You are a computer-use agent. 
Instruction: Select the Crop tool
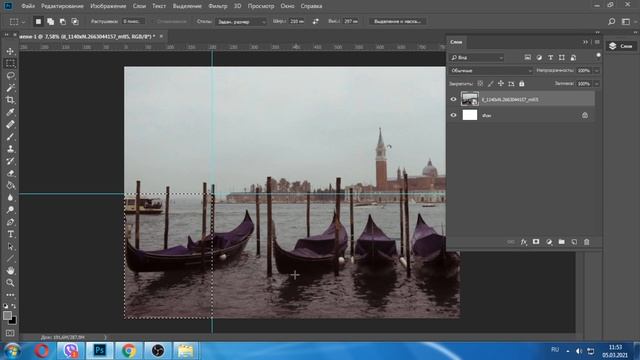pos(10,100)
